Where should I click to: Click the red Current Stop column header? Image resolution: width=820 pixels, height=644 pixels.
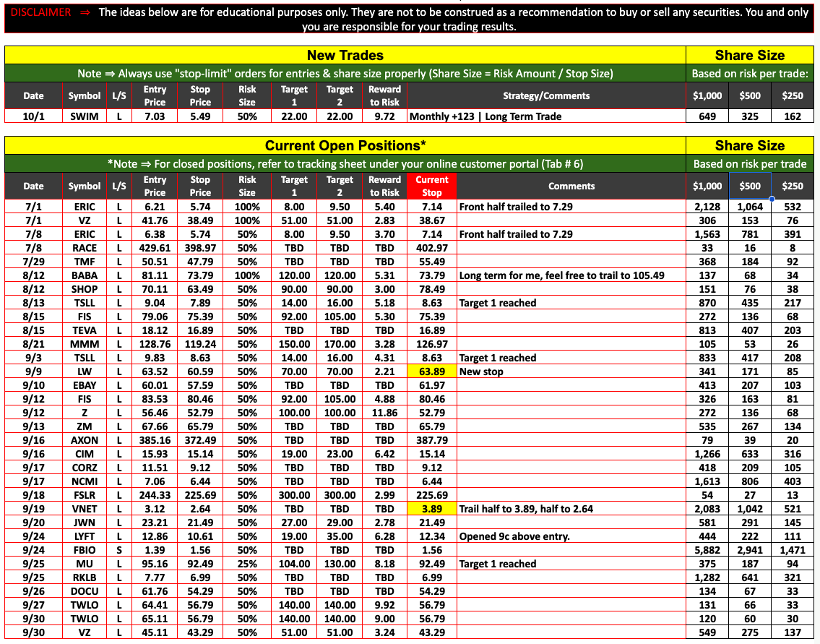[431, 186]
